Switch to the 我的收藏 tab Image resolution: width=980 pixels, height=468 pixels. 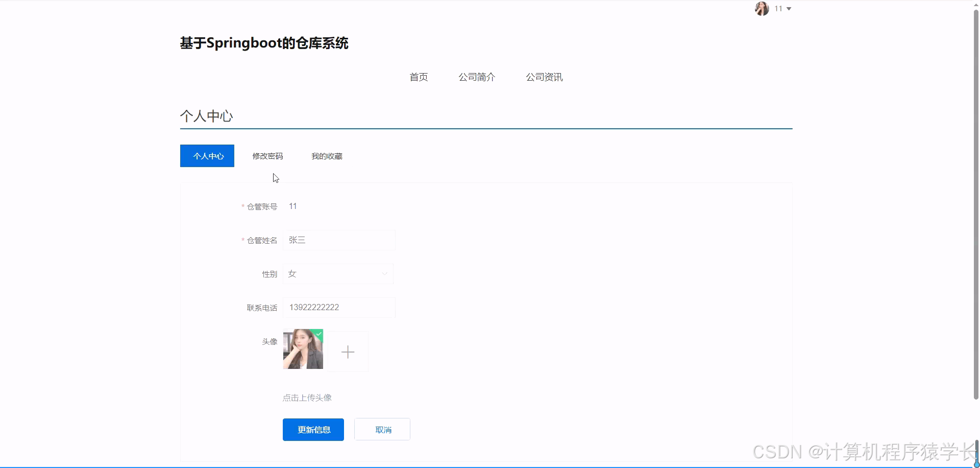click(327, 156)
